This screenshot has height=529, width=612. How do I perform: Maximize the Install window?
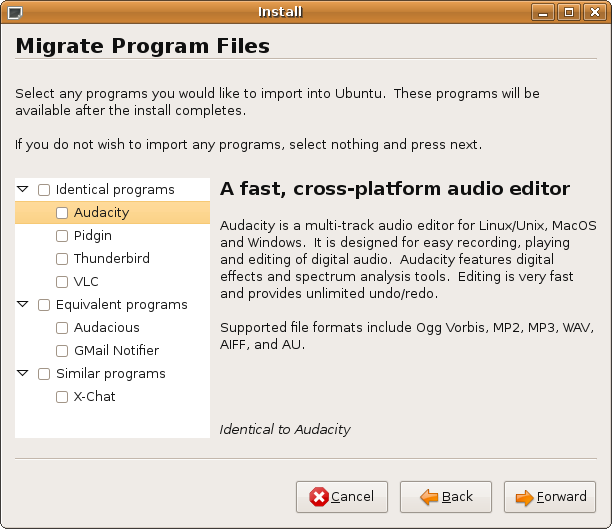(569, 12)
